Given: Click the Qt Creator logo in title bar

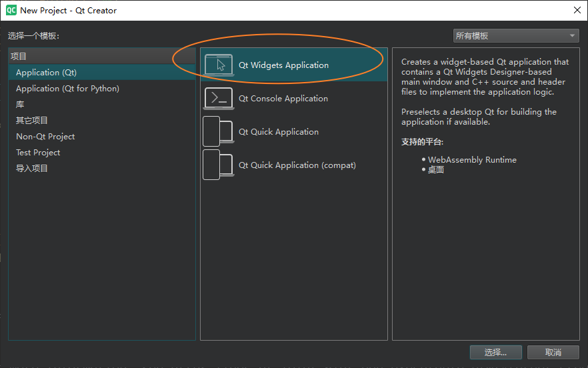Looking at the screenshot, I should pos(11,10).
